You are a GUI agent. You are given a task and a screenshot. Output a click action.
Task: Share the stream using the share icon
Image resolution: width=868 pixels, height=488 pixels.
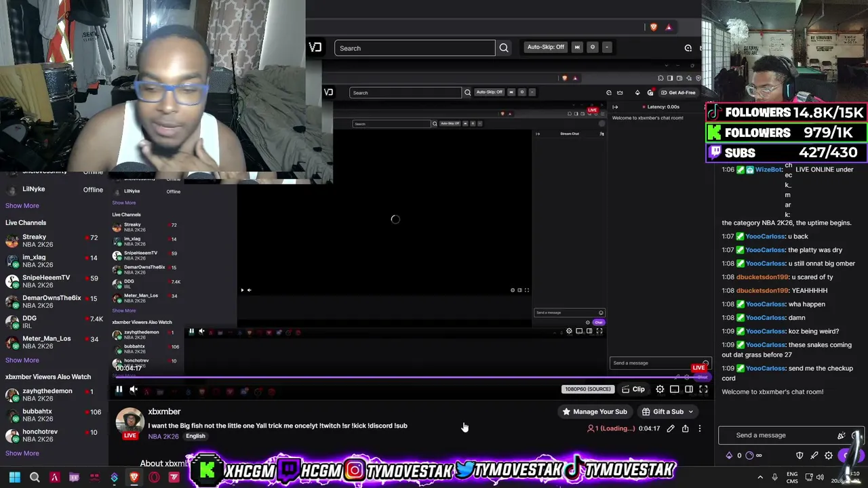pos(685,428)
